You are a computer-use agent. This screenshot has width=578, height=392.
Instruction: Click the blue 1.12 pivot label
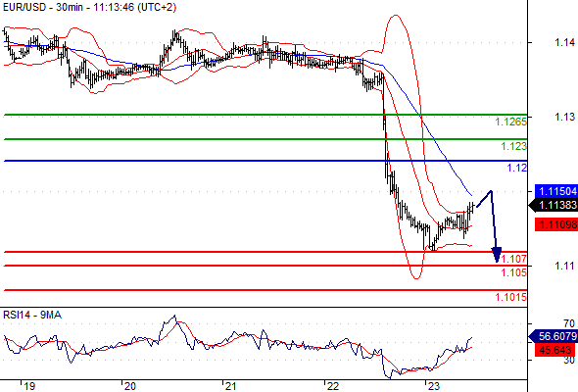pos(517,168)
